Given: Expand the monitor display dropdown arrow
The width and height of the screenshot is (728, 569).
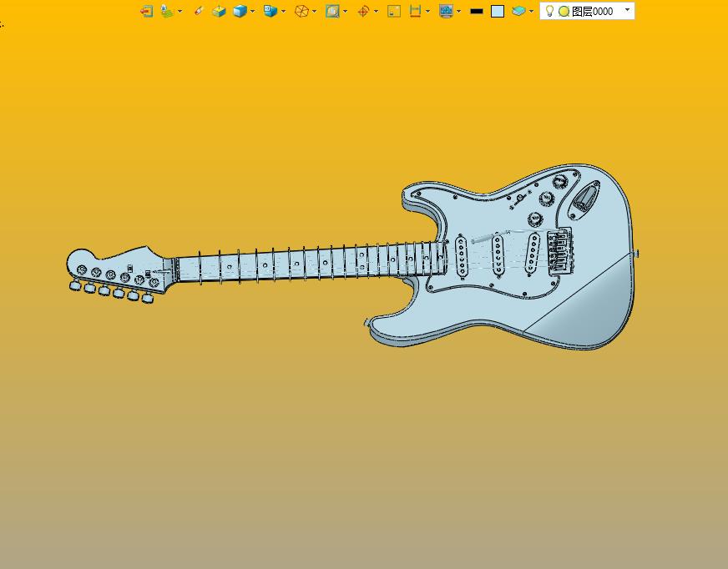Looking at the screenshot, I should [x=458, y=11].
